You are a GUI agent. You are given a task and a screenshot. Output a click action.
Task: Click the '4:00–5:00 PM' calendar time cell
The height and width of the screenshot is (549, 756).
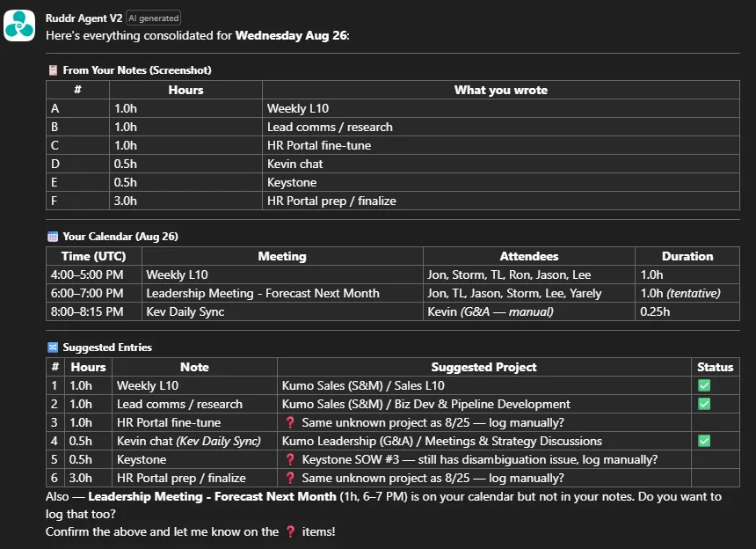tap(94, 274)
